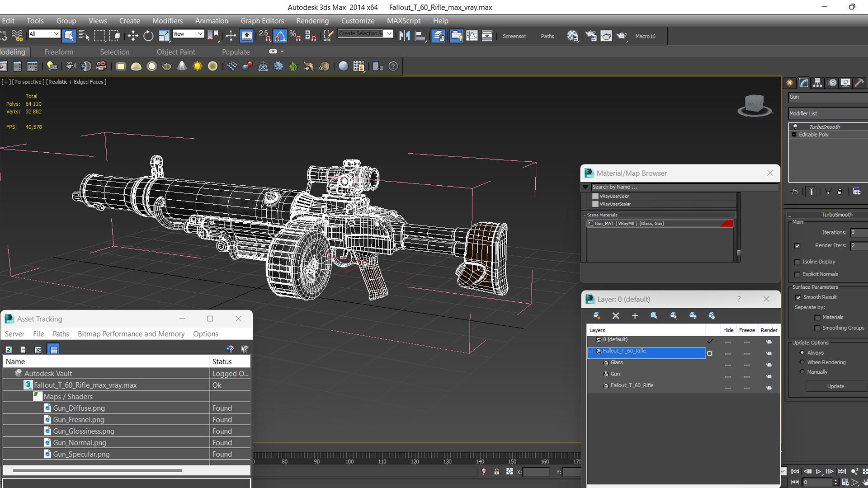868x488 pixels.
Task: Enable Explicit Normals checkbox
Action: (797, 275)
